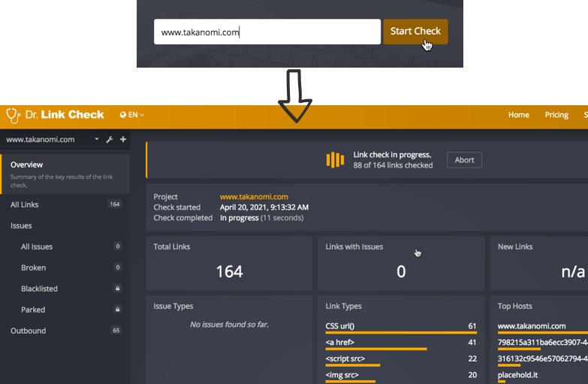
Task: Click the check started date April 20, 2021
Action: 264,207
